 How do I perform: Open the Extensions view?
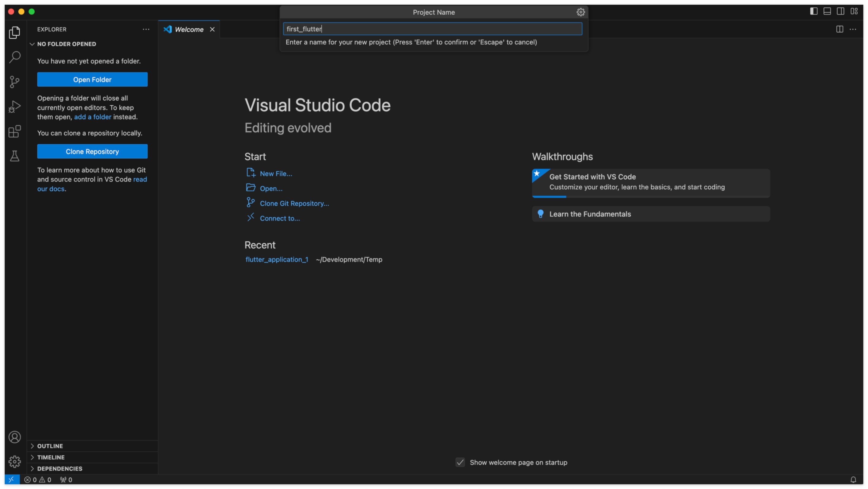(x=14, y=131)
